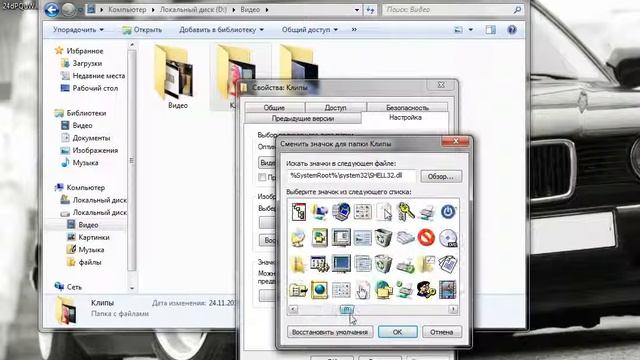Select Документы under Библиотеки
The image size is (640, 360).
[91, 138]
